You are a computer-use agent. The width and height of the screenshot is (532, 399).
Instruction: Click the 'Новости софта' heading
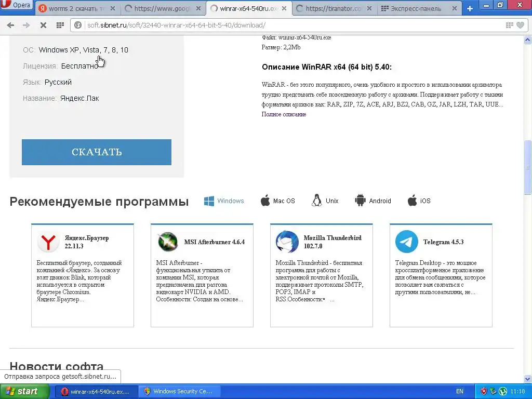57,367
